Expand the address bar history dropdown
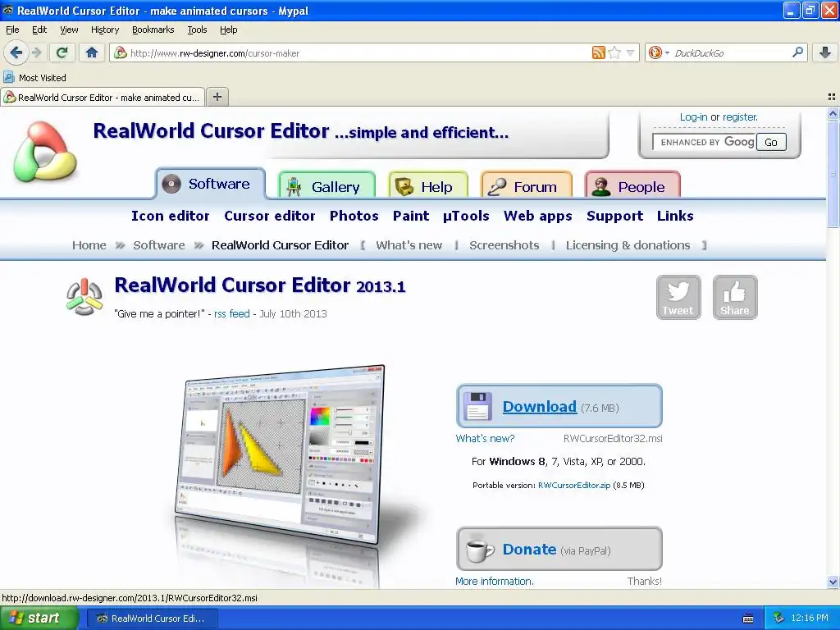840x630 pixels. coord(631,52)
